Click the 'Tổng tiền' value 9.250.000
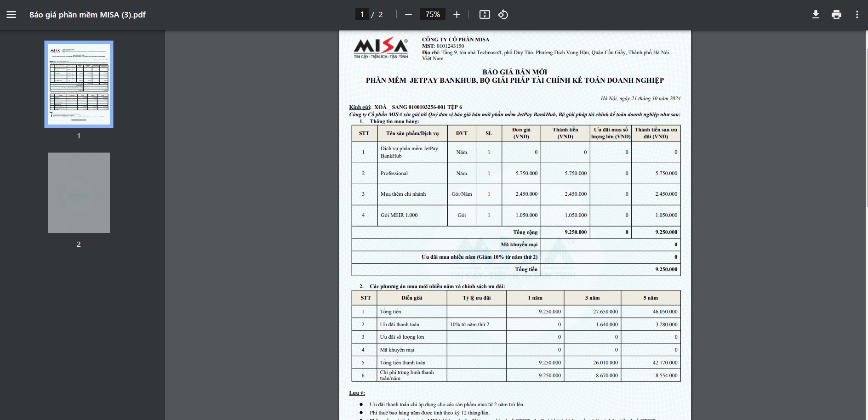The width and height of the screenshot is (868, 420). pyautogui.click(x=666, y=269)
